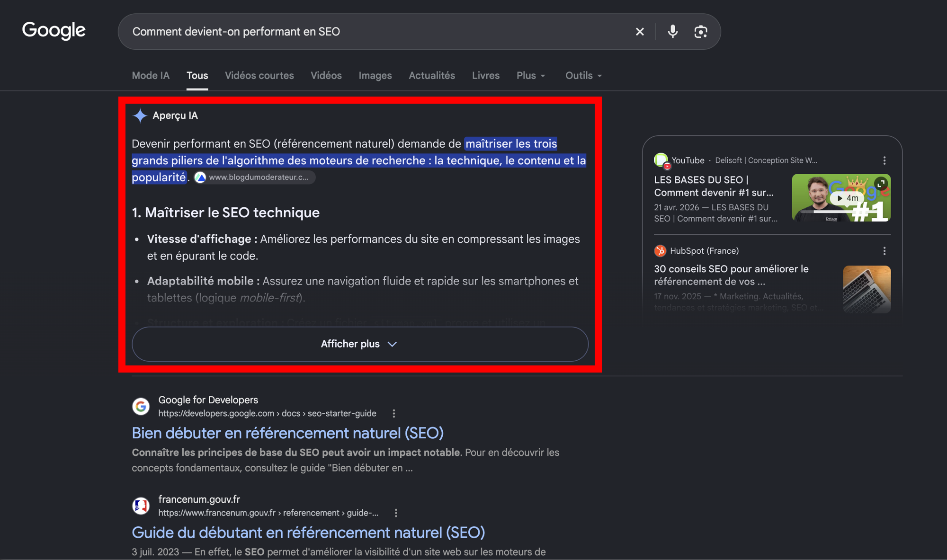Open Google Lens image search
947x560 pixels.
point(701,32)
